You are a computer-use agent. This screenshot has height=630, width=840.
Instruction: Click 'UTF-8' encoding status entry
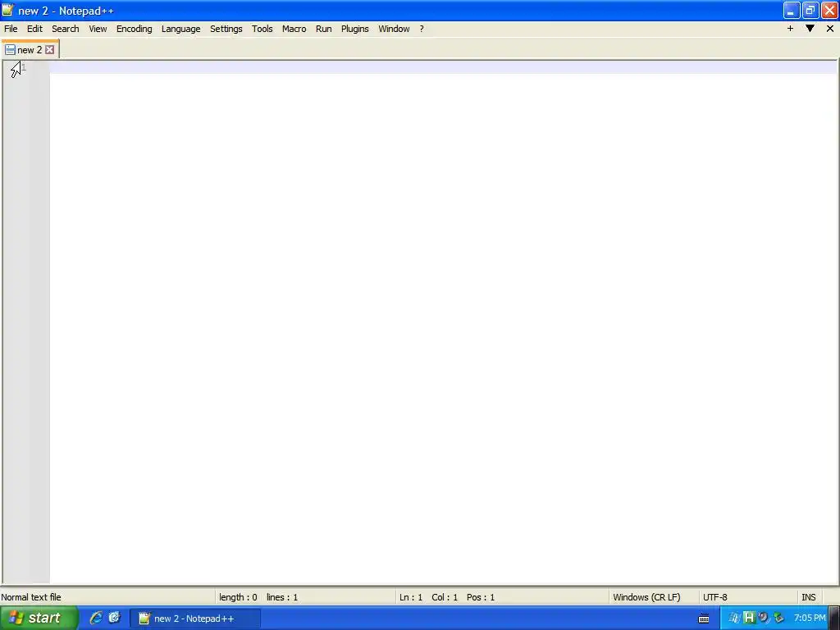(715, 597)
